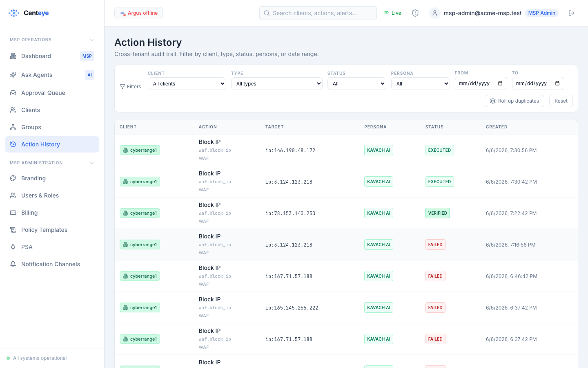Click EXECUTED badge for 7:30:56 PM row
This screenshot has height=368, width=588.
click(440, 150)
